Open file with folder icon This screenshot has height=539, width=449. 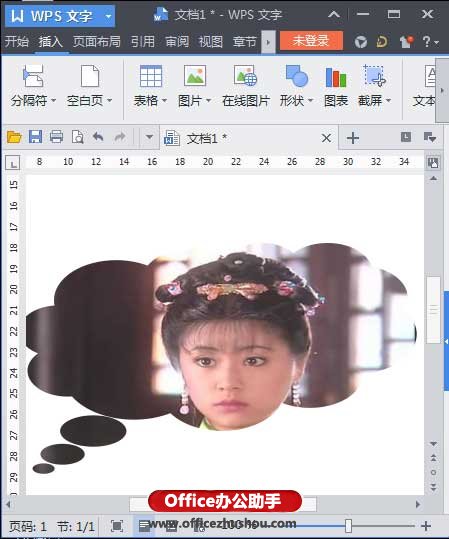[14, 138]
